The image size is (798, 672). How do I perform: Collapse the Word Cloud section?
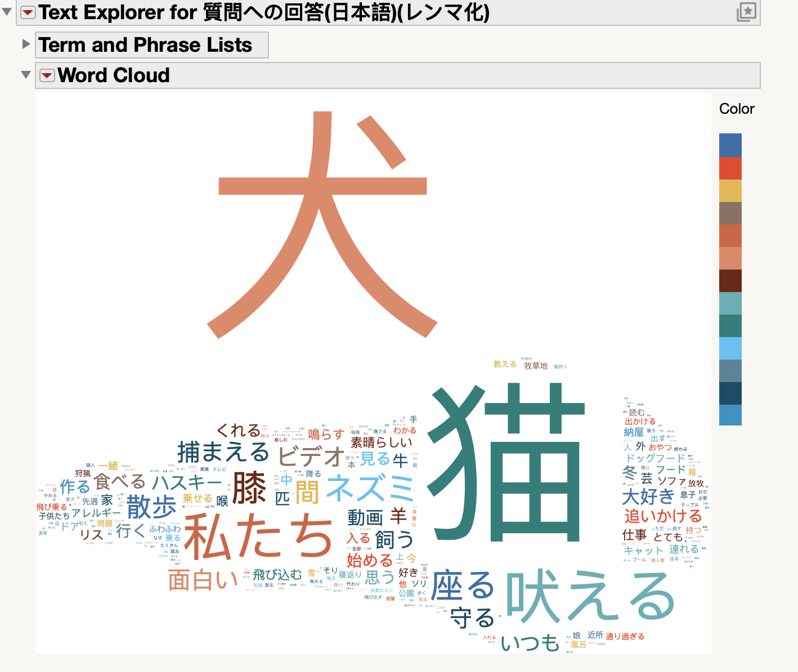click(x=25, y=74)
